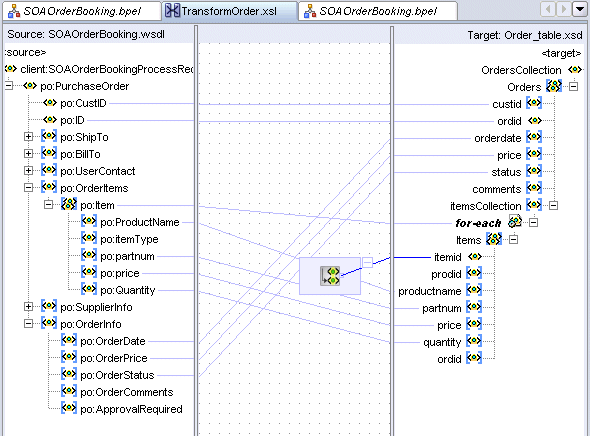
Task: Collapse the po:OrderItems node
Action: (x=28, y=187)
